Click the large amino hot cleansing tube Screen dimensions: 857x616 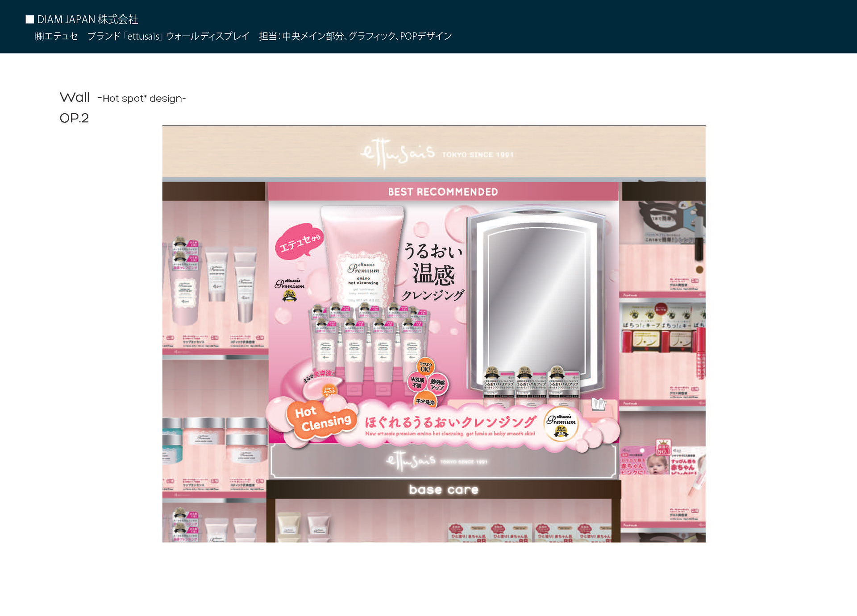362,256
